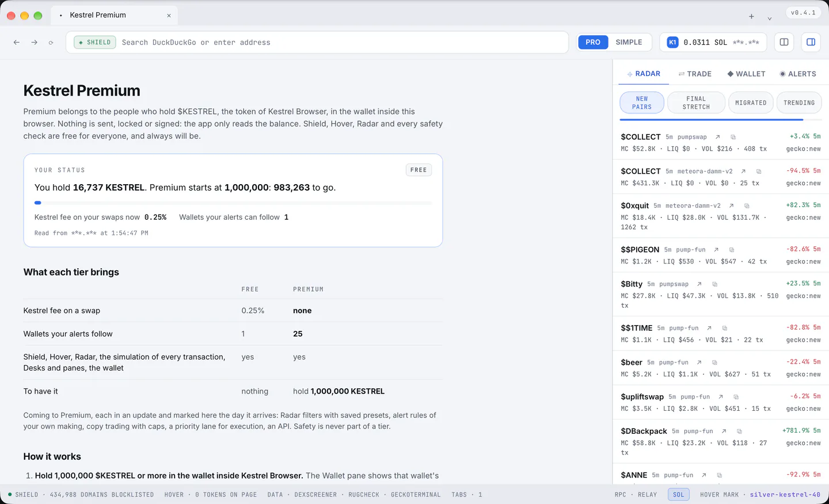The width and height of the screenshot is (829, 504).
Task: Copy the $DBackpack token address
Action: pyautogui.click(x=740, y=431)
